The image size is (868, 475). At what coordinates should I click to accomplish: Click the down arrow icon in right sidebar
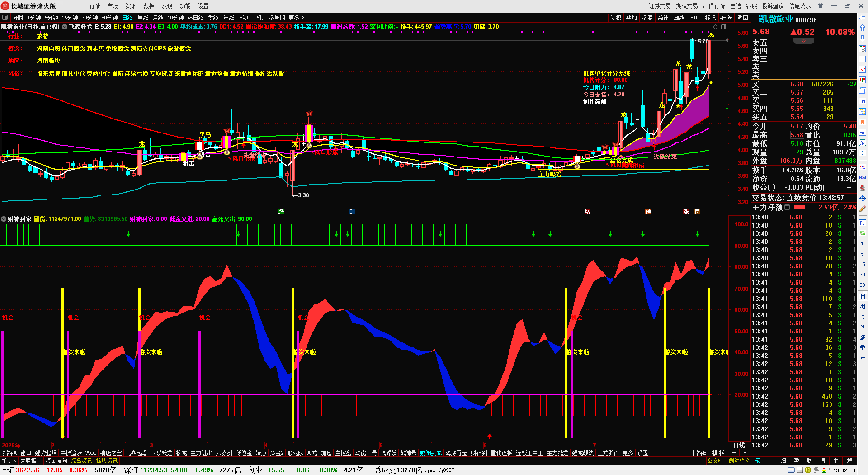coord(863,38)
